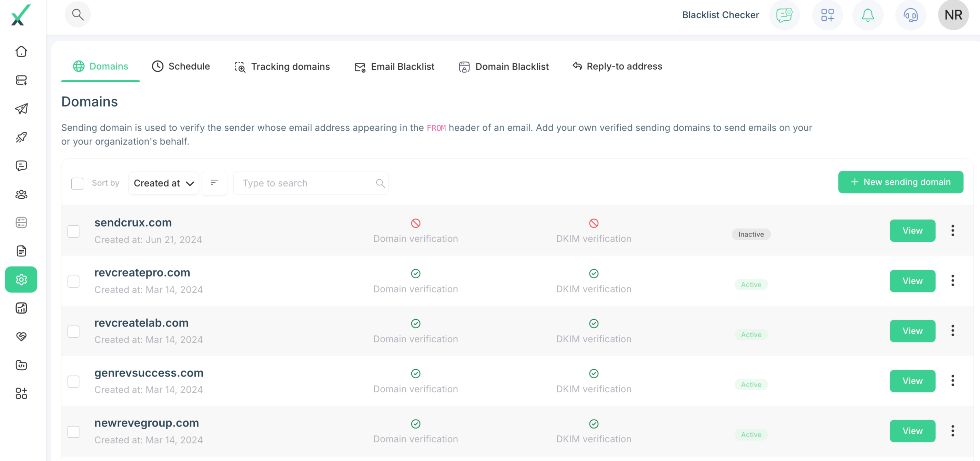980x461 pixels.
Task: Select the campaigns paper-plane icon in sidebar
Action: 21,109
